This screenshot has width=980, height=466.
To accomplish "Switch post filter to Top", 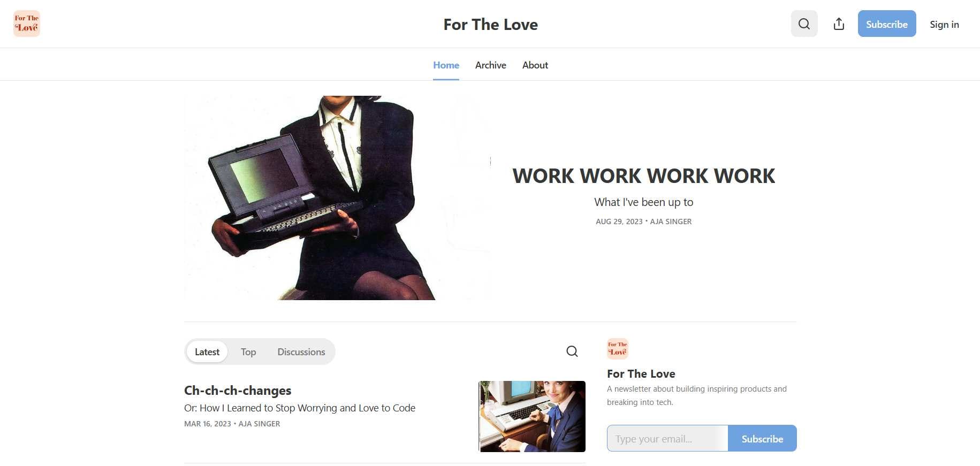I will [248, 352].
